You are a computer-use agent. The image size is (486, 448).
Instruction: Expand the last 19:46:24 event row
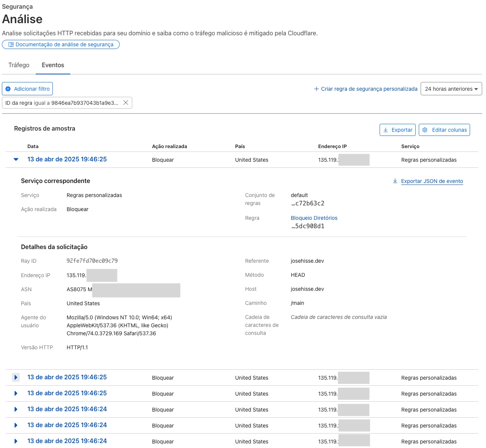[16, 441]
